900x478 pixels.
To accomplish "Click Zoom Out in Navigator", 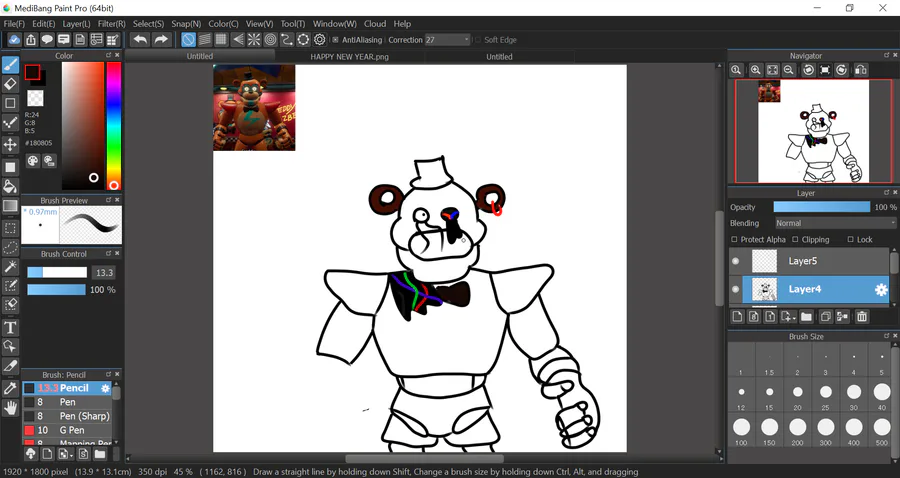I will pos(789,70).
